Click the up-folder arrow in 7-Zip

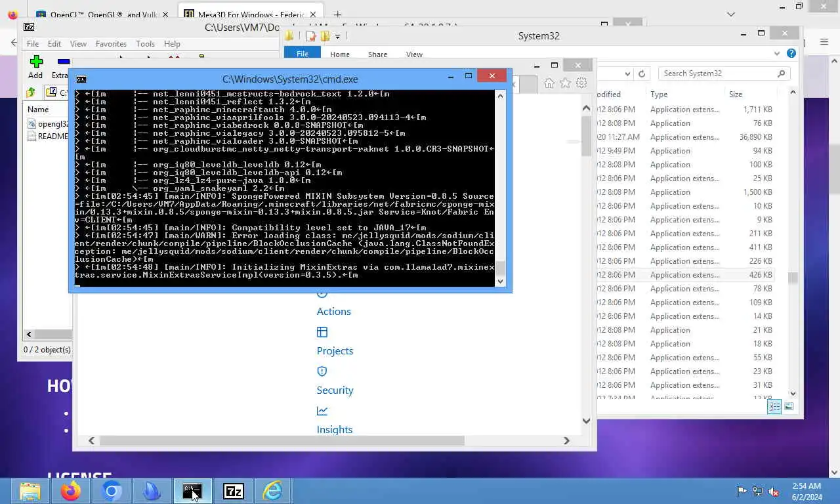point(31,93)
